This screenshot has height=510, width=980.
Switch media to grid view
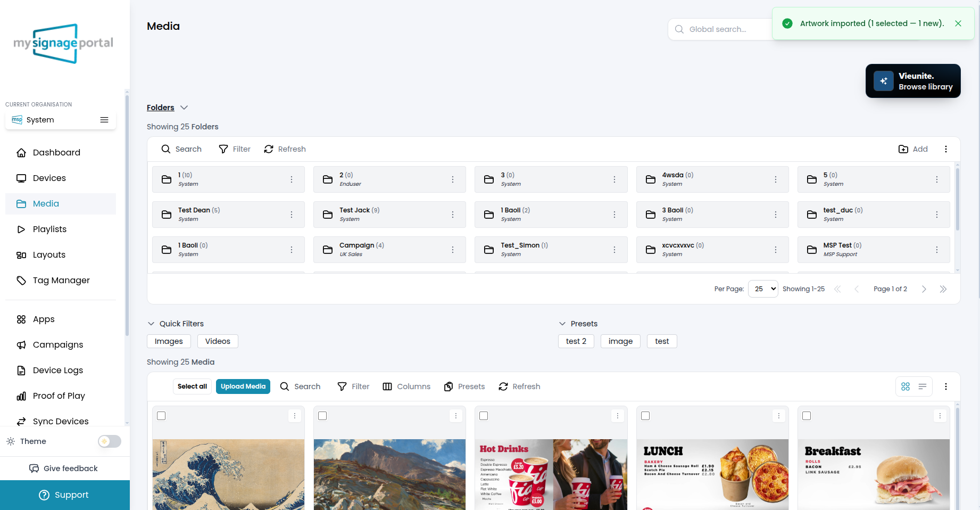tap(906, 386)
